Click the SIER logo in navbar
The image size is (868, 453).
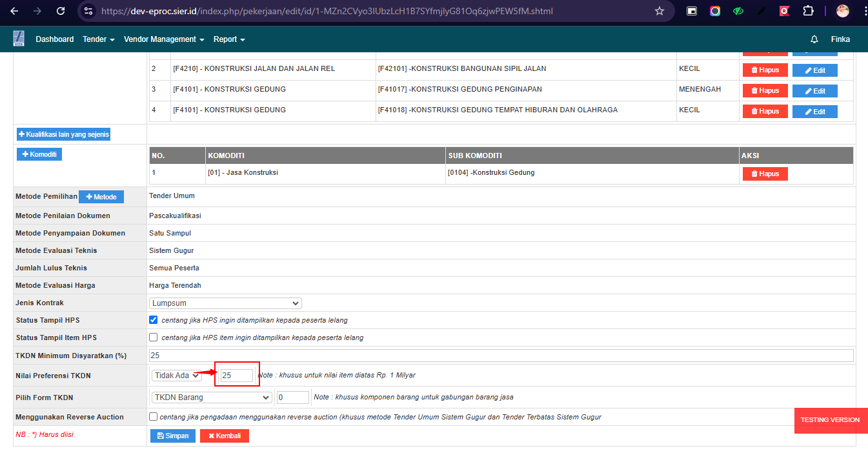[x=19, y=39]
